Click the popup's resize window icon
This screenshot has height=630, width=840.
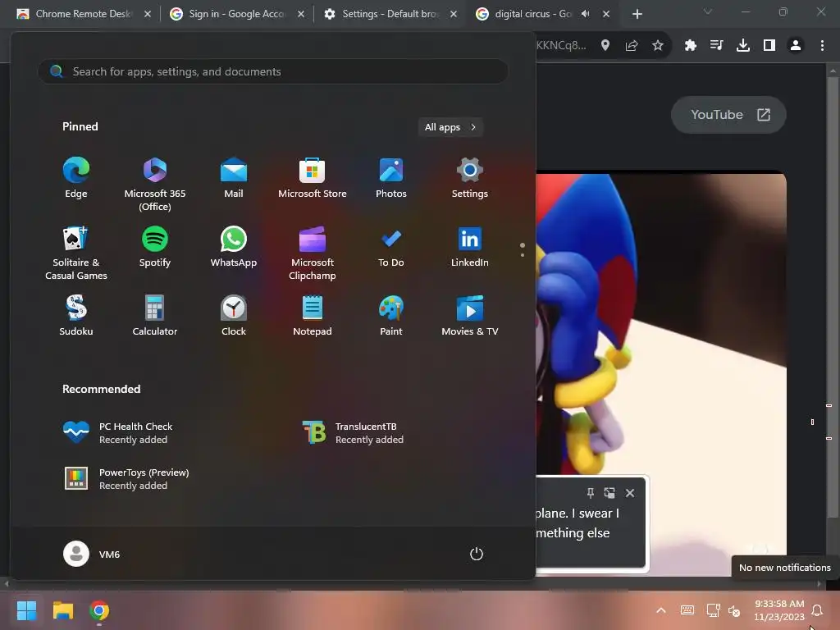(x=609, y=493)
